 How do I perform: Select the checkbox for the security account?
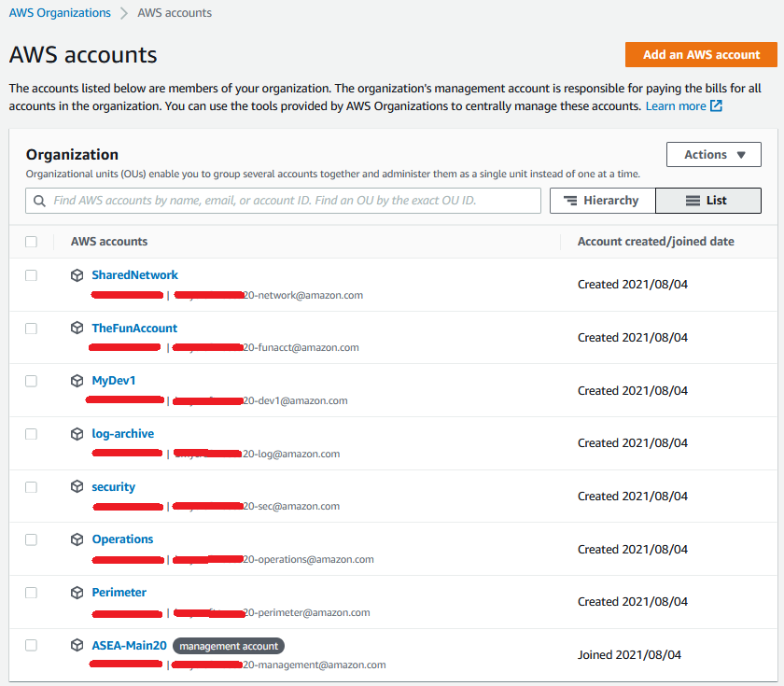(31, 486)
